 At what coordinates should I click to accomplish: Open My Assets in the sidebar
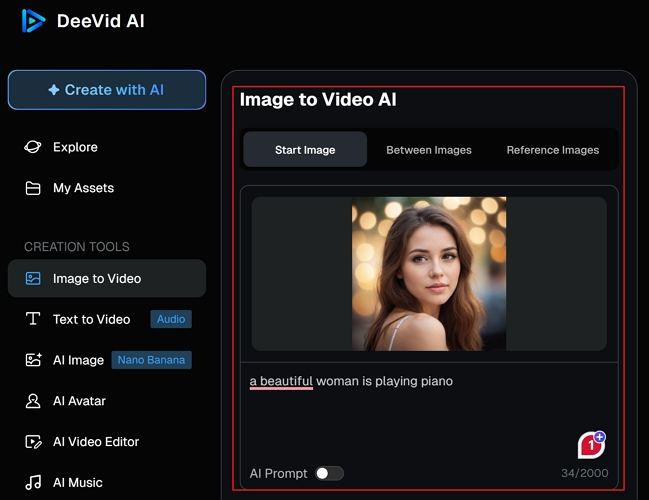pyautogui.click(x=83, y=188)
